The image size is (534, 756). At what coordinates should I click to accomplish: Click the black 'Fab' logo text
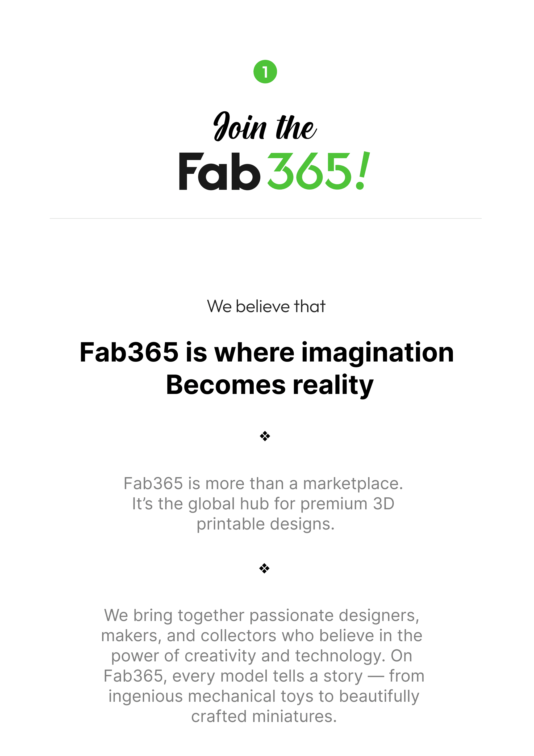pos(219,172)
